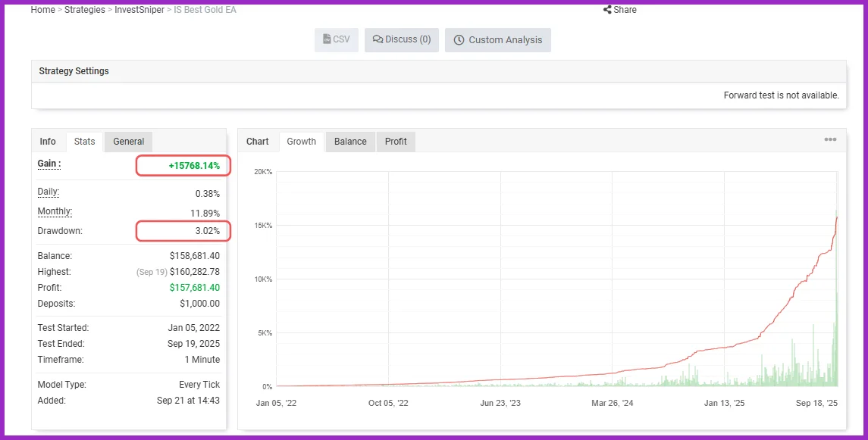Click the underlined Monthly label

pyautogui.click(x=55, y=212)
